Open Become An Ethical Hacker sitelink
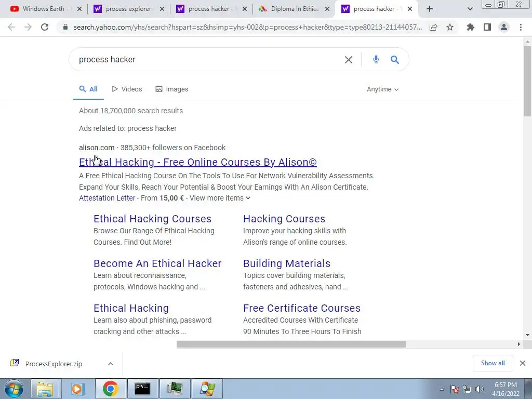The image size is (532, 399). pos(157,263)
